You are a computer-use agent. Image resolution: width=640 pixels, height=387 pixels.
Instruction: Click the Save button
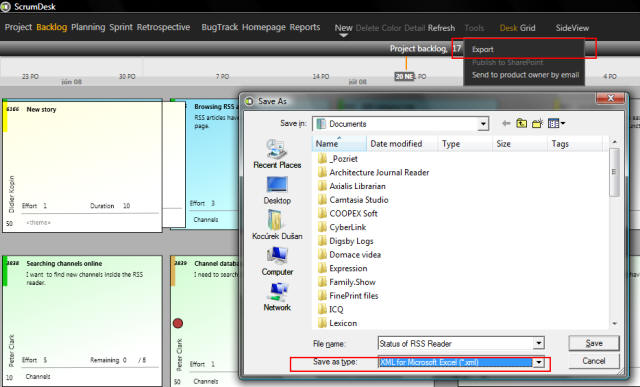594,343
